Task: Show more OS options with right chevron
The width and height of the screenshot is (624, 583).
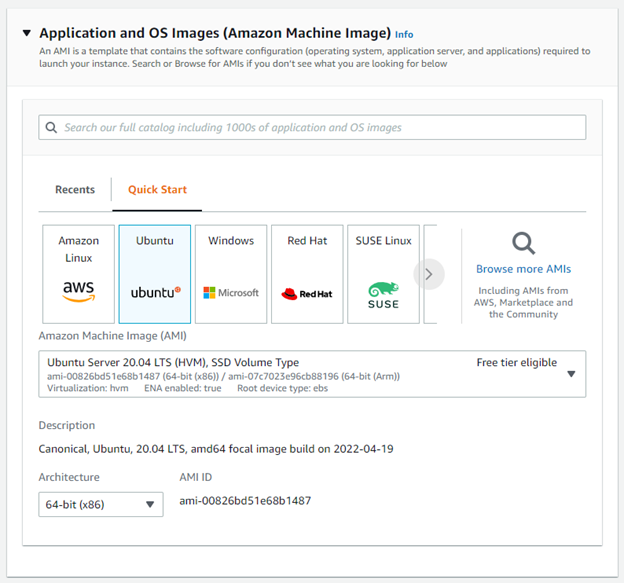Action: click(x=429, y=274)
